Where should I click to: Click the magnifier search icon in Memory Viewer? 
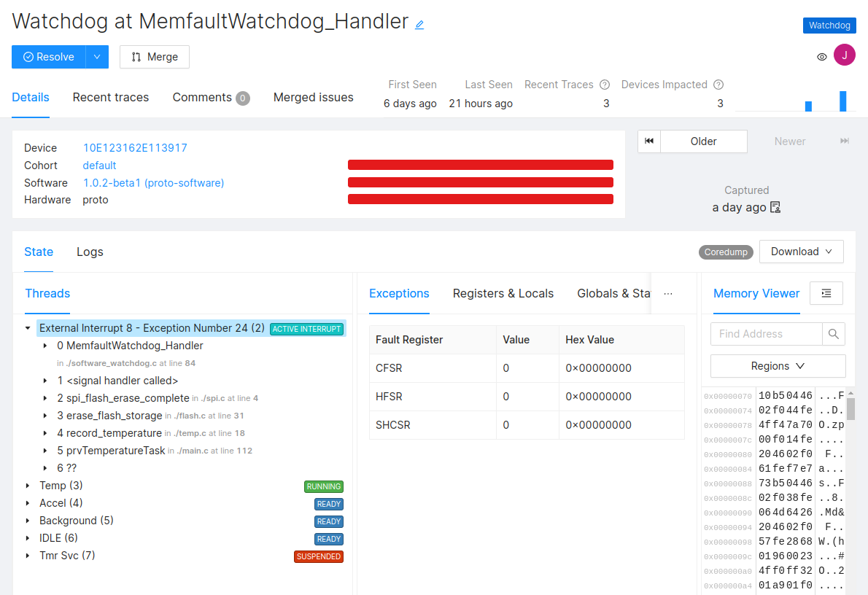coord(834,334)
